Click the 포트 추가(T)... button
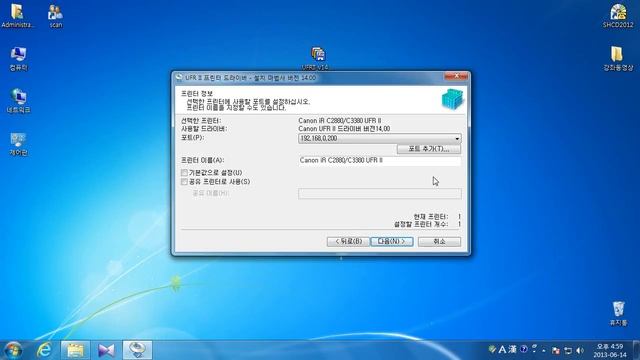This screenshot has width=640, height=360. click(x=429, y=149)
